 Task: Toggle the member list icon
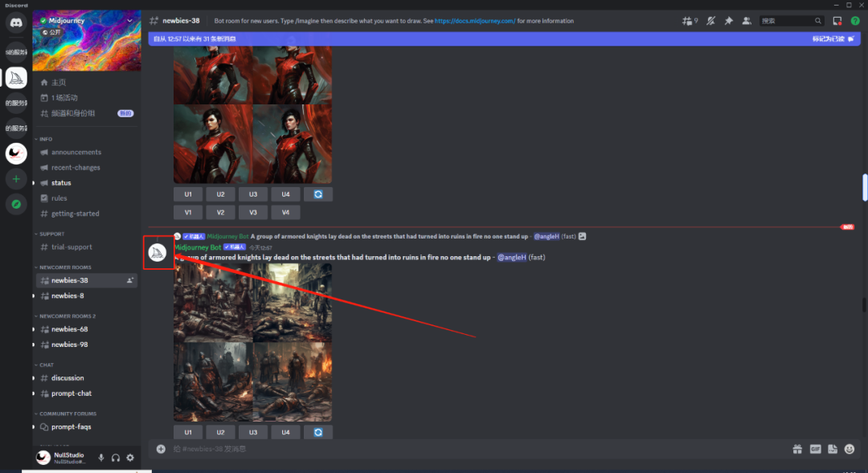click(x=746, y=21)
